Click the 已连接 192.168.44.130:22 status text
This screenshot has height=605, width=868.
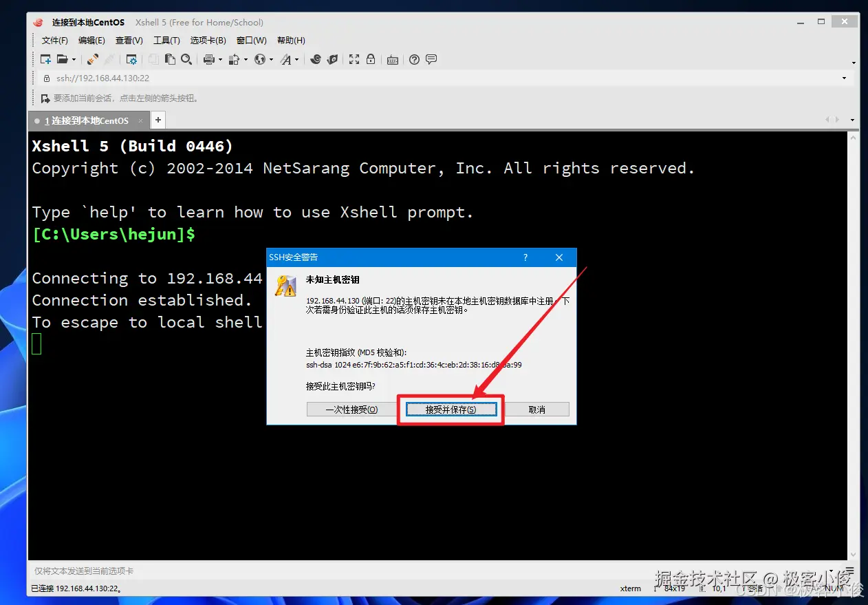pos(76,588)
